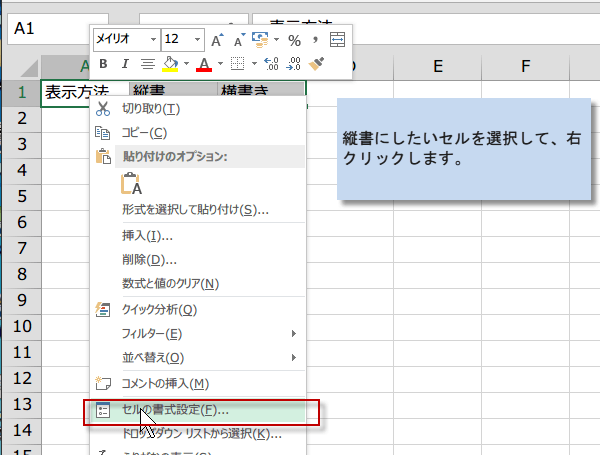Click 切り取り in the context menu
Image resolution: width=600 pixels, height=455 pixels.
pyautogui.click(x=150, y=108)
